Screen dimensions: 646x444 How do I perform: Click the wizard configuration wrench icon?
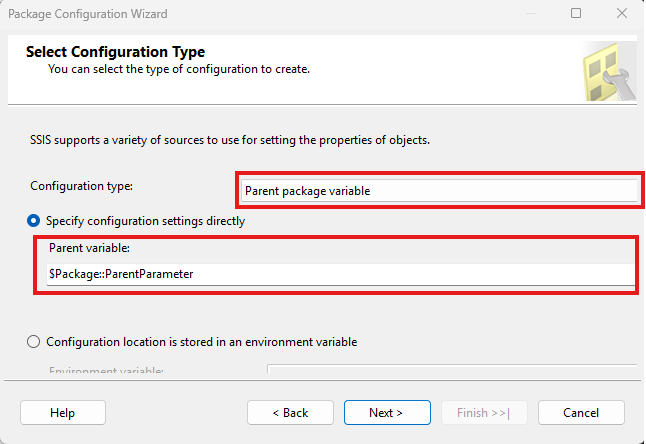pos(610,72)
